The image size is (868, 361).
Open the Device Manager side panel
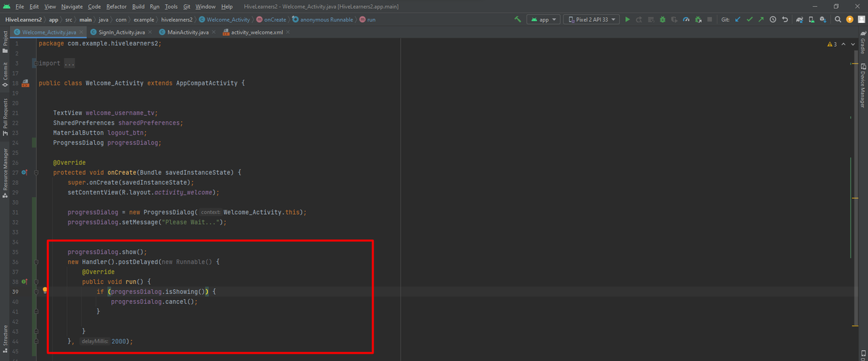863,86
